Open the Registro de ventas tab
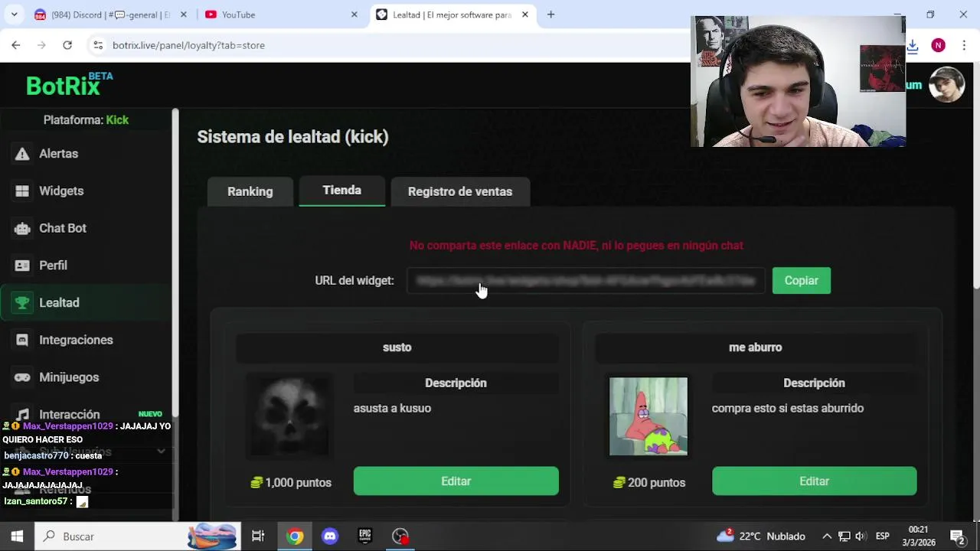Viewport: 980px width, 551px height. (459, 191)
